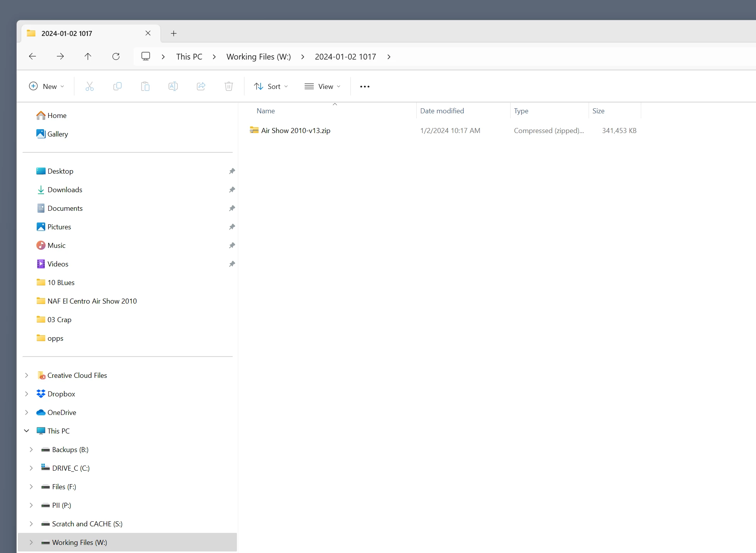Open the View dropdown menu
The image size is (756, 553).
point(323,86)
